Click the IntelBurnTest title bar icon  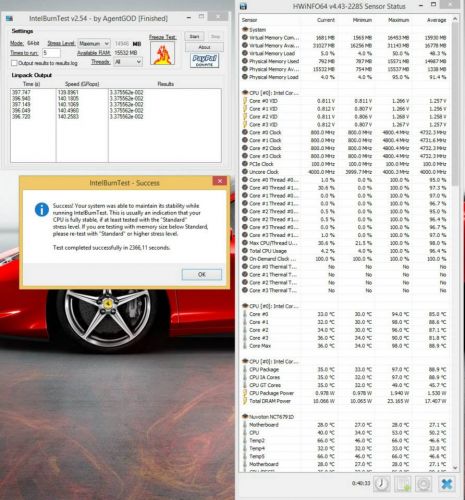9,18
